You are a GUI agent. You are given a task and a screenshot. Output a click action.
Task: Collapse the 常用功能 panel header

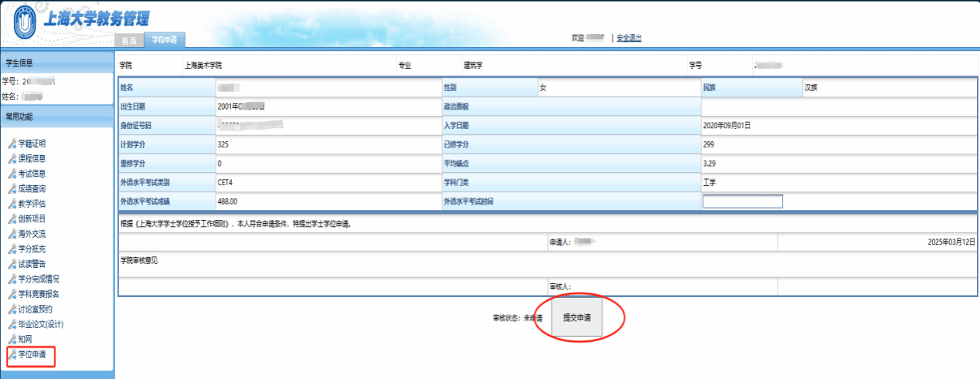(57, 117)
